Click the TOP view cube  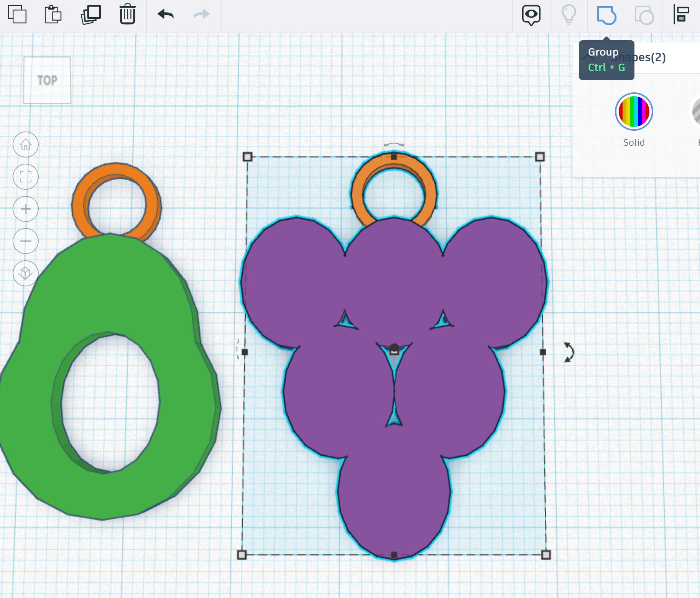click(x=47, y=80)
